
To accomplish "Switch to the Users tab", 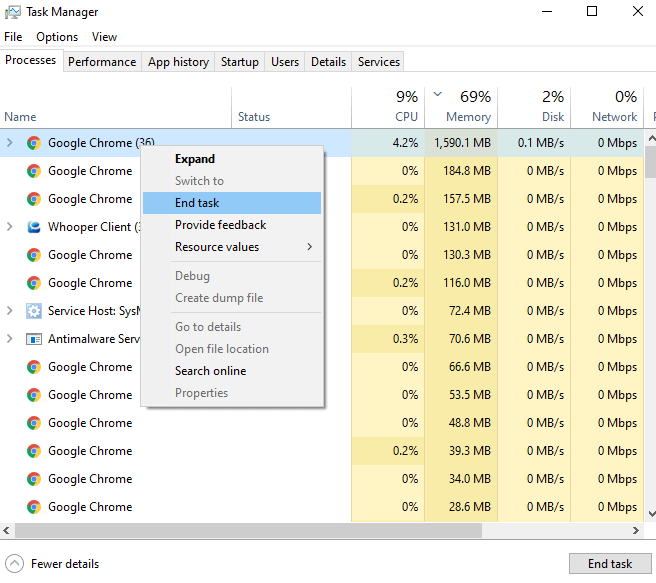I will click(285, 62).
